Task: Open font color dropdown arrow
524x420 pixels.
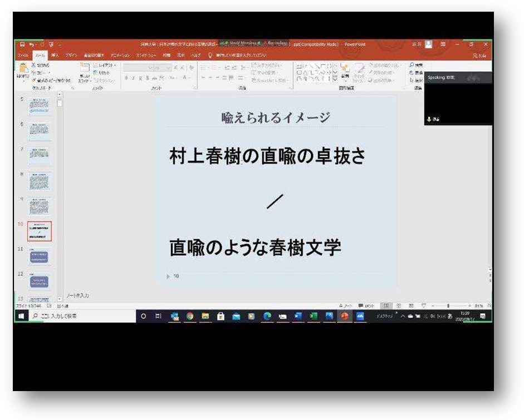Action: (190, 78)
